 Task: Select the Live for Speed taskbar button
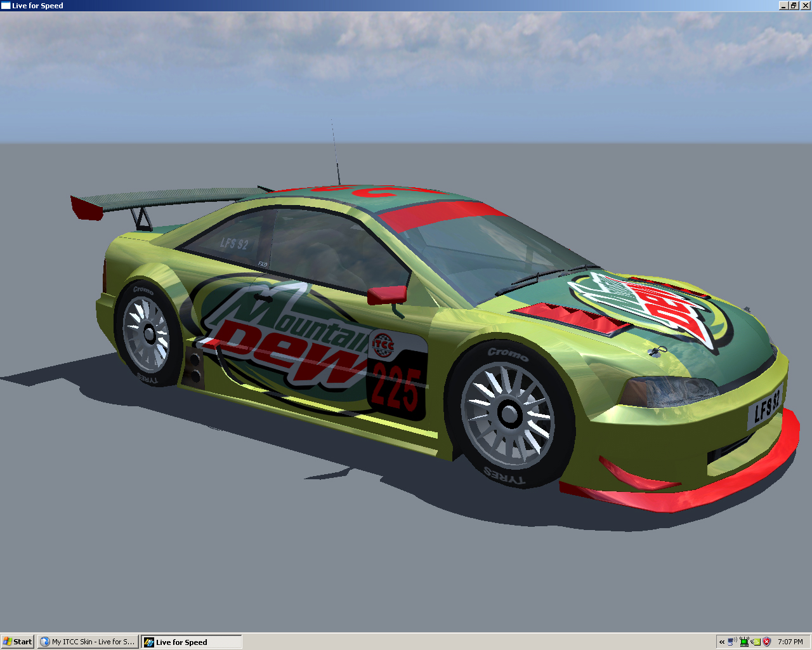pyautogui.click(x=191, y=642)
